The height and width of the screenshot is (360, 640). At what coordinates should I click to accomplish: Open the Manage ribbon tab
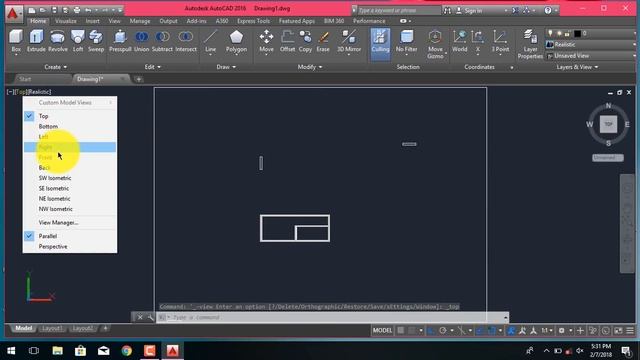pyautogui.click(x=140, y=21)
